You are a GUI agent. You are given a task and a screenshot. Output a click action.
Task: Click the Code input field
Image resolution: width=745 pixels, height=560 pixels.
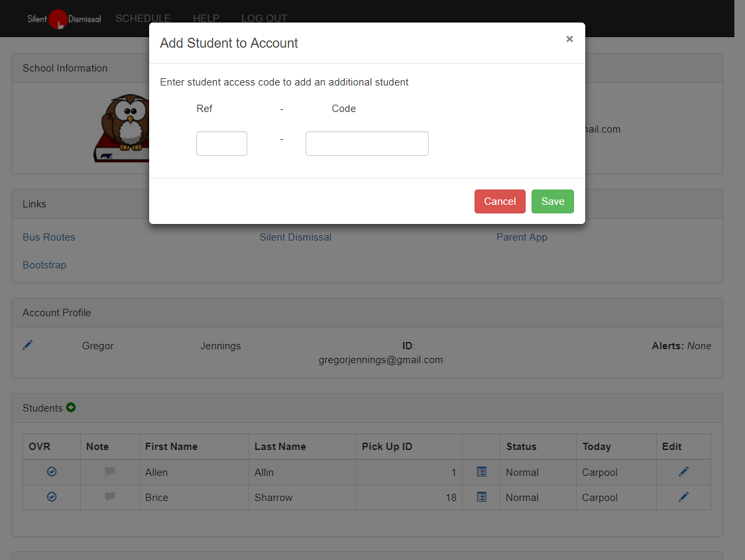(367, 143)
